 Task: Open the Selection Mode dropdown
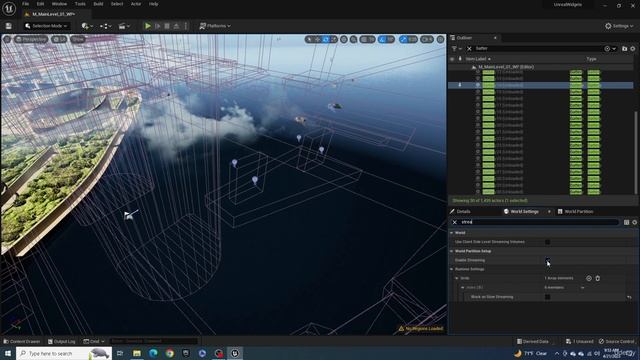pyautogui.click(x=46, y=26)
